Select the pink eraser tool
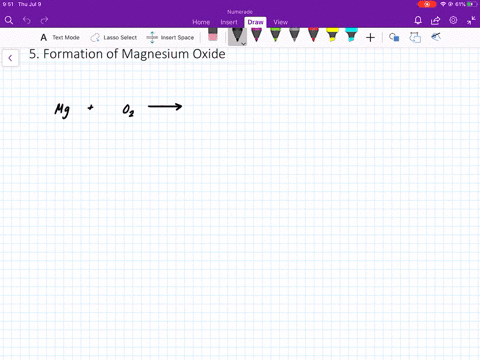The width and height of the screenshot is (480, 360). [212, 35]
